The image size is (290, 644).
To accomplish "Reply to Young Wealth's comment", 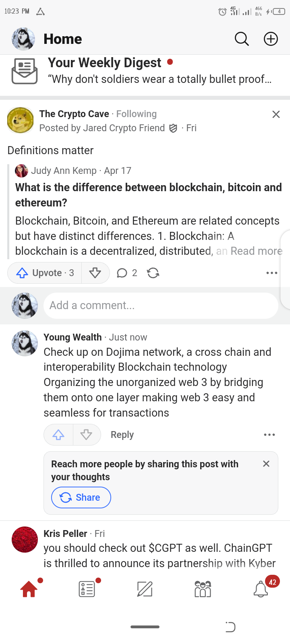I will click(122, 435).
